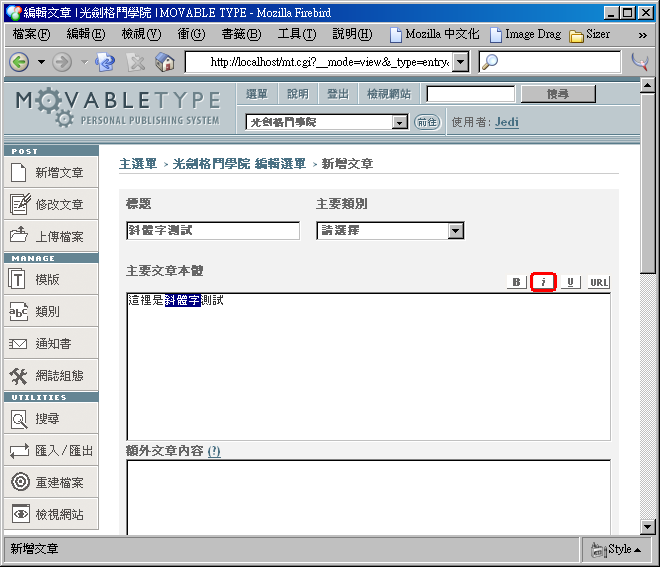
Task: Open the 衝(G) menu
Action: click(x=191, y=34)
